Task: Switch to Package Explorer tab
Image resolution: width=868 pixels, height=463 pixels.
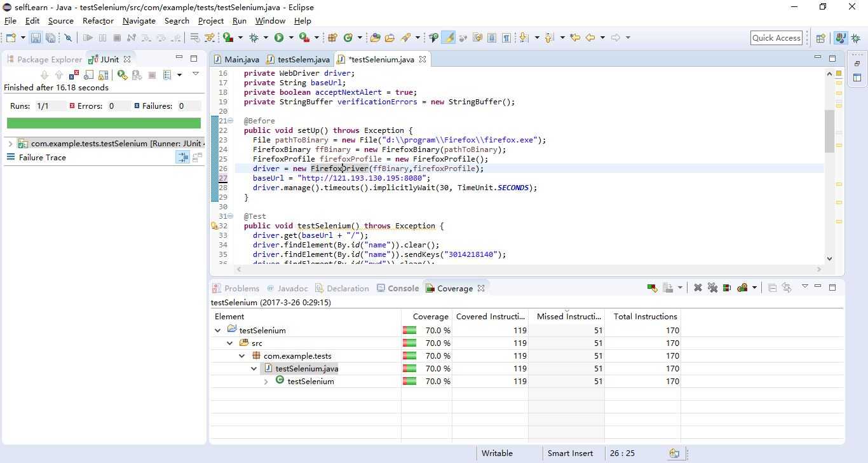Action: (44, 59)
